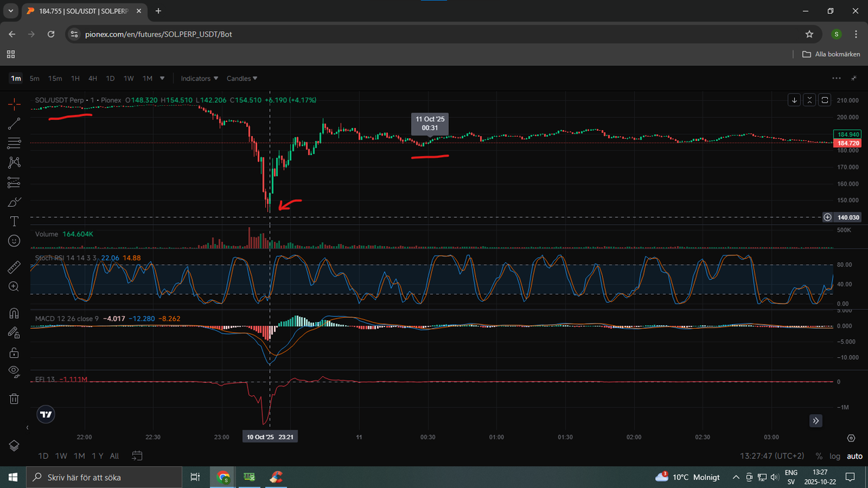Bookmark this page with the star icon
Image resolution: width=868 pixels, height=488 pixels.
click(809, 34)
